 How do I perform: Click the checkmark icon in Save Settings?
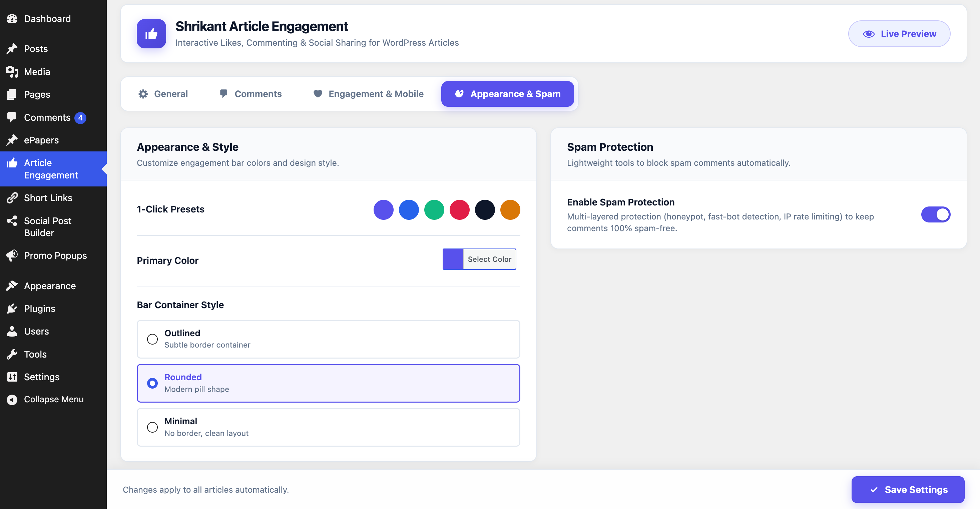pyautogui.click(x=874, y=490)
